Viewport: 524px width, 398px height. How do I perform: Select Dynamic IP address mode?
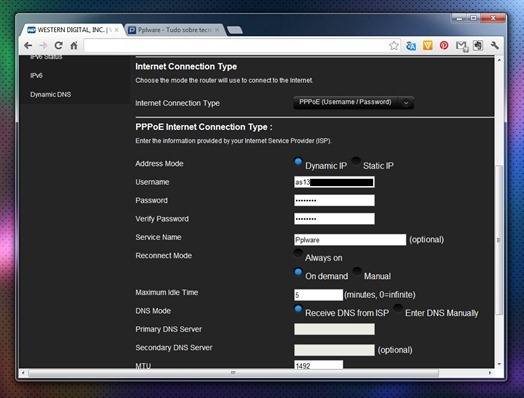[298, 162]
